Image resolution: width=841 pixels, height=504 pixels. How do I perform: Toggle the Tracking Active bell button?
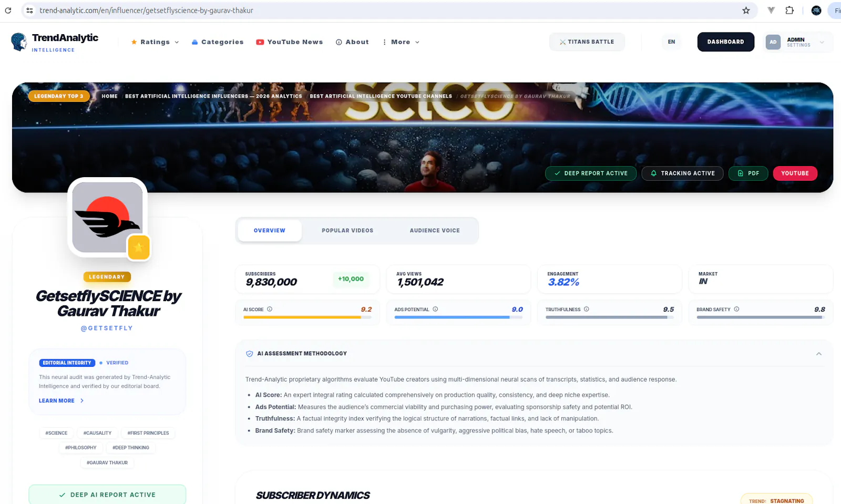coord(682,173)
